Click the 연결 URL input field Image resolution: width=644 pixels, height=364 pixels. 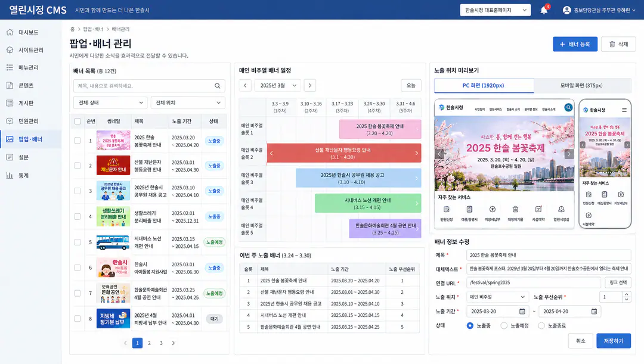point(534,282)
